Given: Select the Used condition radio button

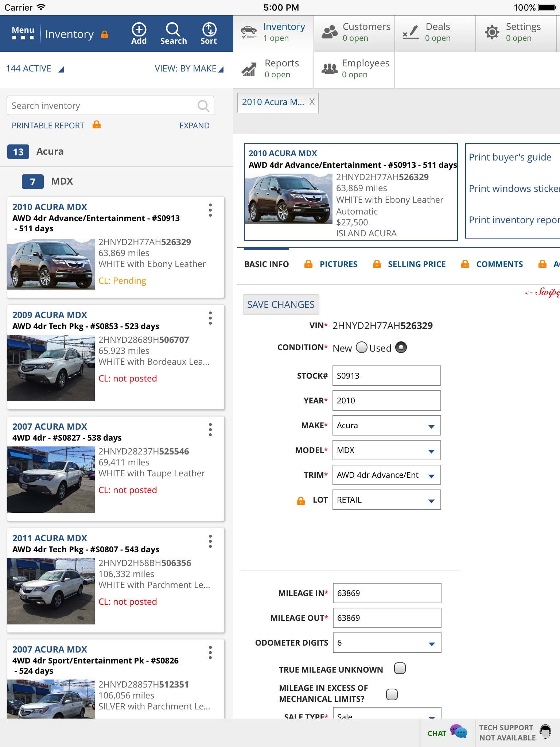Looking at the screenshot, I should (x=401, y=347).
